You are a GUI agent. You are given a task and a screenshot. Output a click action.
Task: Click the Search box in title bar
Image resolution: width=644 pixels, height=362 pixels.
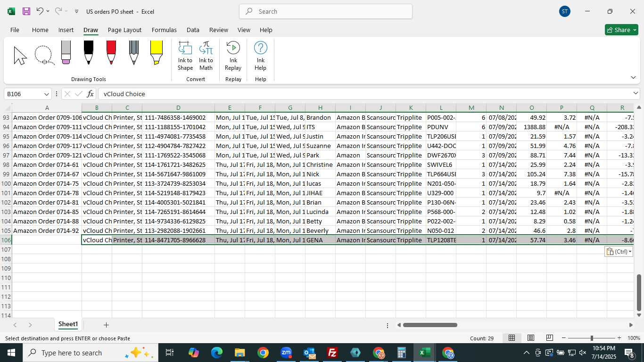coord(326,11)
